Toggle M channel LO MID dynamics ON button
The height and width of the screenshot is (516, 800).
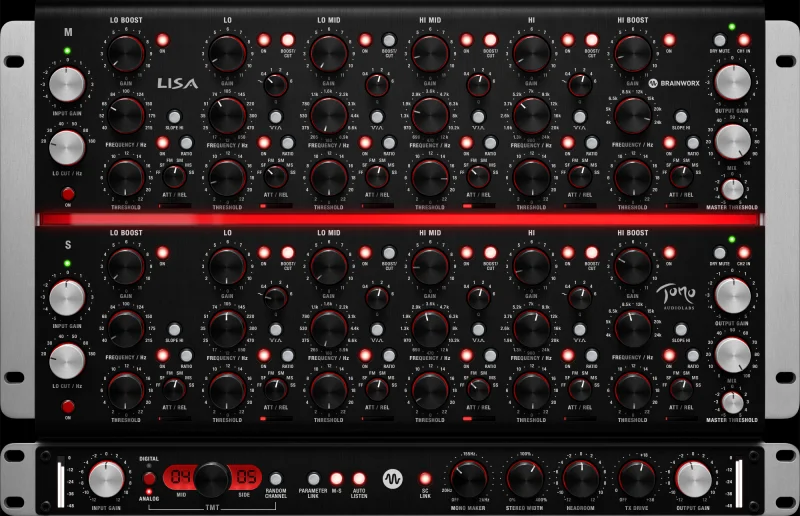(365, 142)
